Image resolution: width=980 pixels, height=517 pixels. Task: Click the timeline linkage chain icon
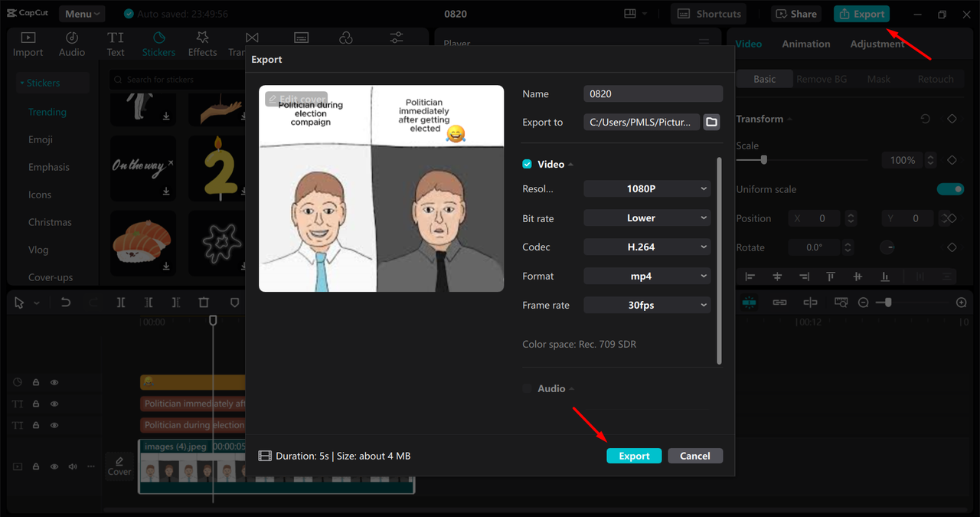coord(779,303)
